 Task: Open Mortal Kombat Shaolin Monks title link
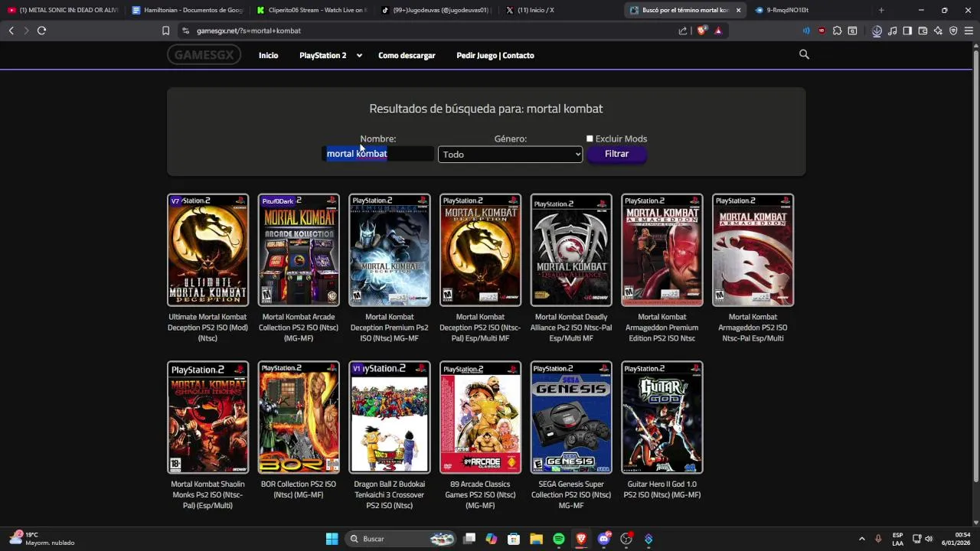click(207, 494)
